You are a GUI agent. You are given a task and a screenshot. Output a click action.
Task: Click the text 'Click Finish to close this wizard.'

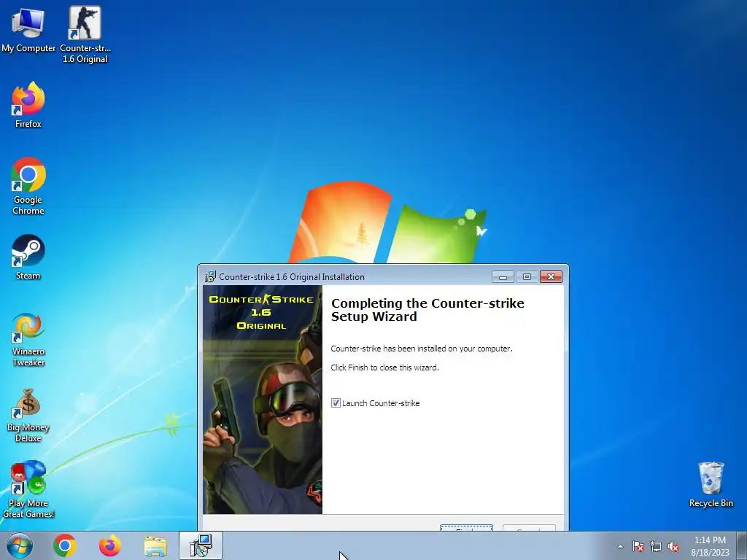click(x=384, y=367)
